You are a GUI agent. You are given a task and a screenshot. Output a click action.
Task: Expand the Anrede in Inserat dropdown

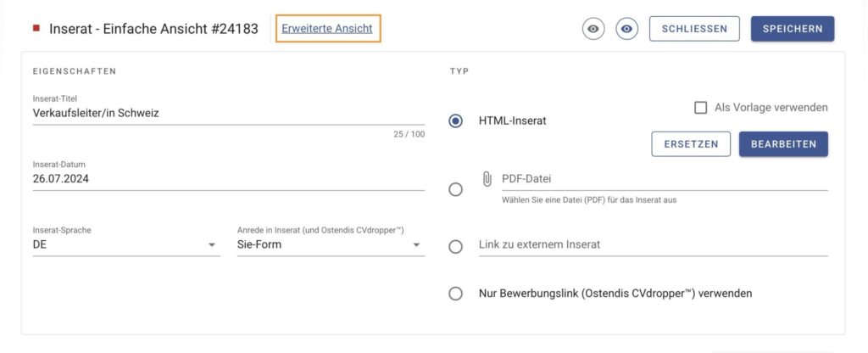[x=330, y=245]
